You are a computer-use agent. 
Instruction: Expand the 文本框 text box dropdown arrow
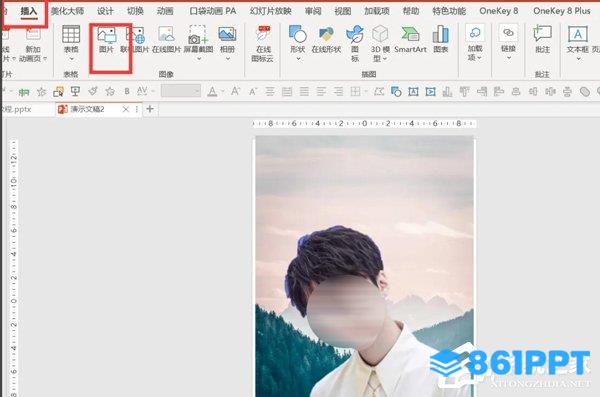[579, 59]
